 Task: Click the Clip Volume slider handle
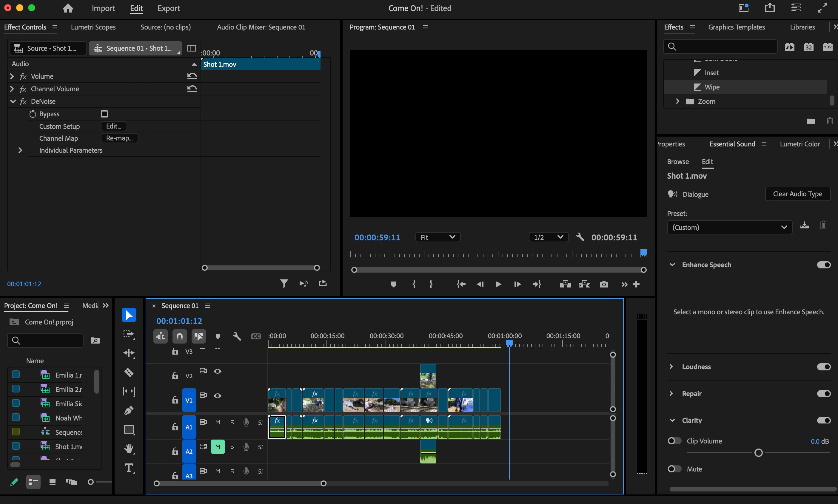tap(758, 453)
